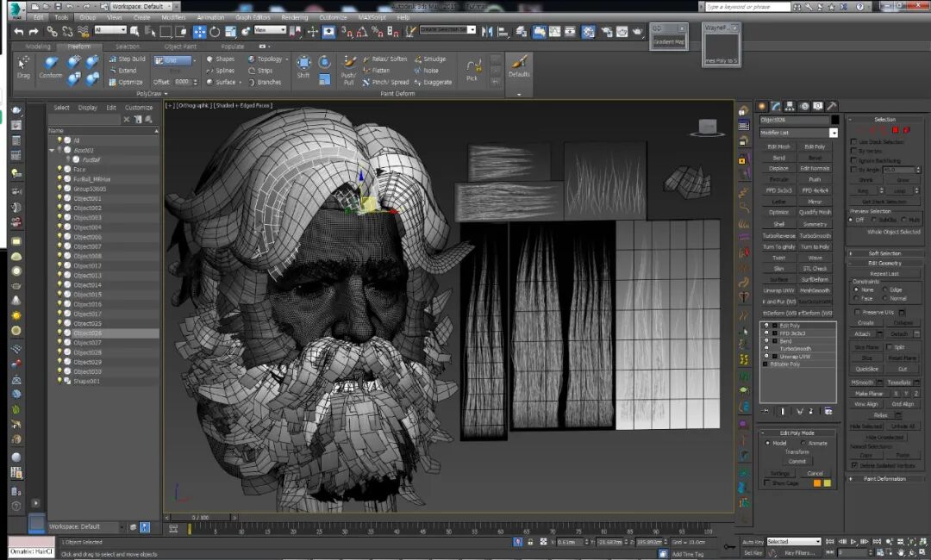The height and width of the screenshot is (560, 931).
Task: Activate the Smudge brush
Action: [x=430, y=59]
